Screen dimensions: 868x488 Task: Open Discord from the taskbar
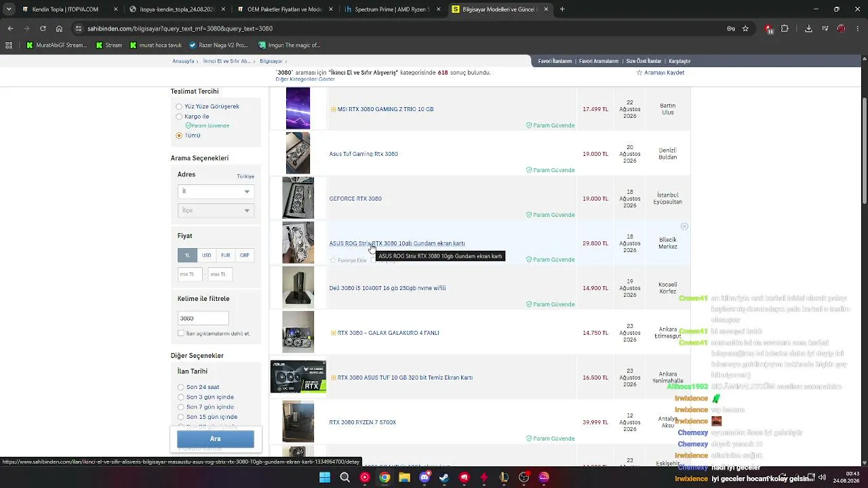(425, 477)
